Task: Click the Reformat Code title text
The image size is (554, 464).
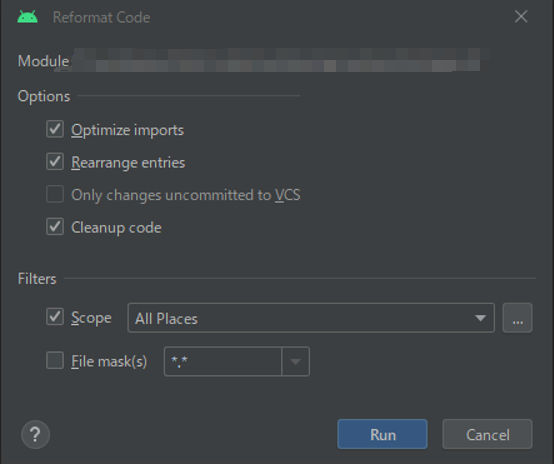Action: 101,17
